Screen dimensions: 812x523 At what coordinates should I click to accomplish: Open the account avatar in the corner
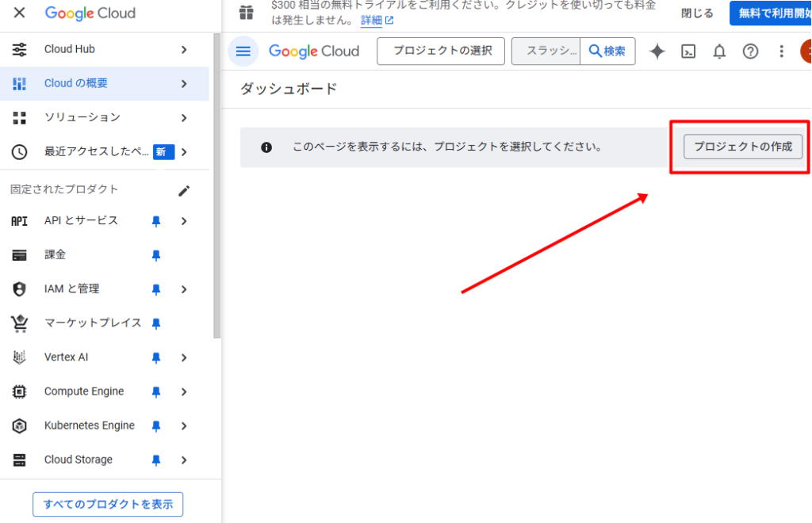(807, 51)
